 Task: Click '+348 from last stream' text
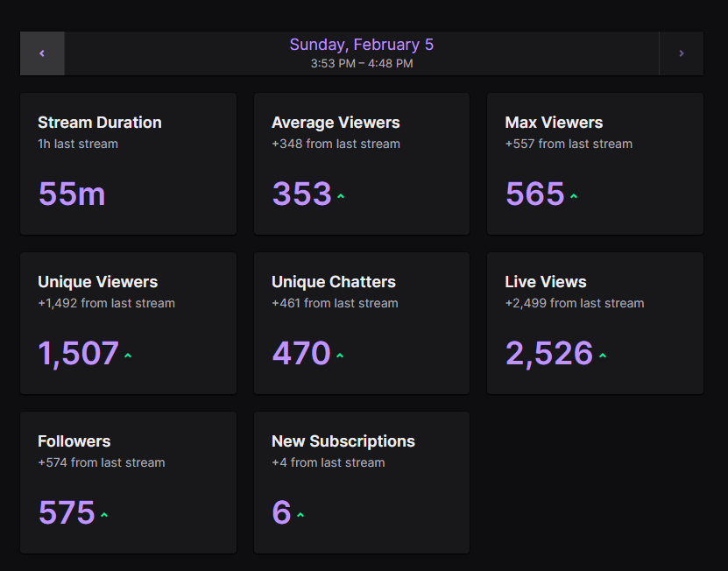click(336, 144)
